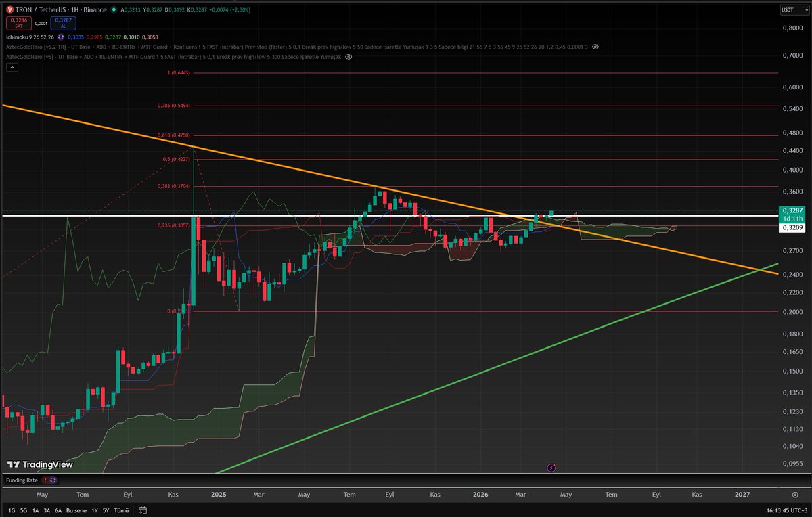
Task: Click the 0,0001 spread value
Action: [x=41, y=24]
